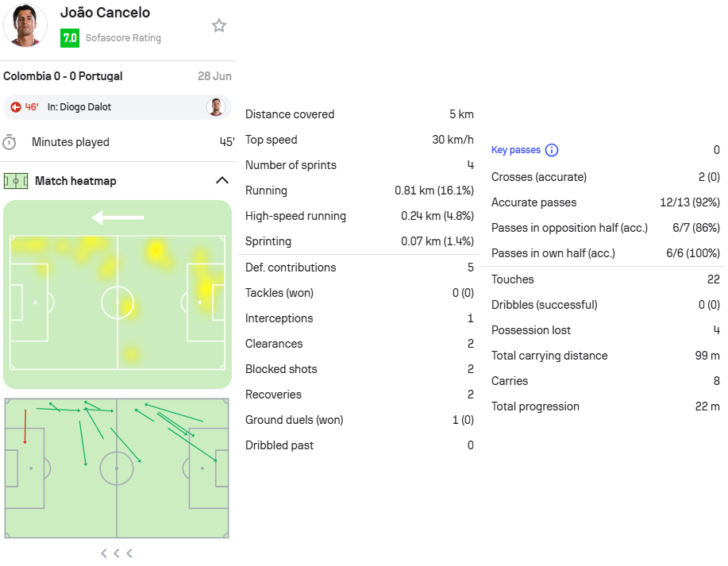Click the favorite star icon
The image size is (728, 566).
pyautogui.click(x=218, y=25)
